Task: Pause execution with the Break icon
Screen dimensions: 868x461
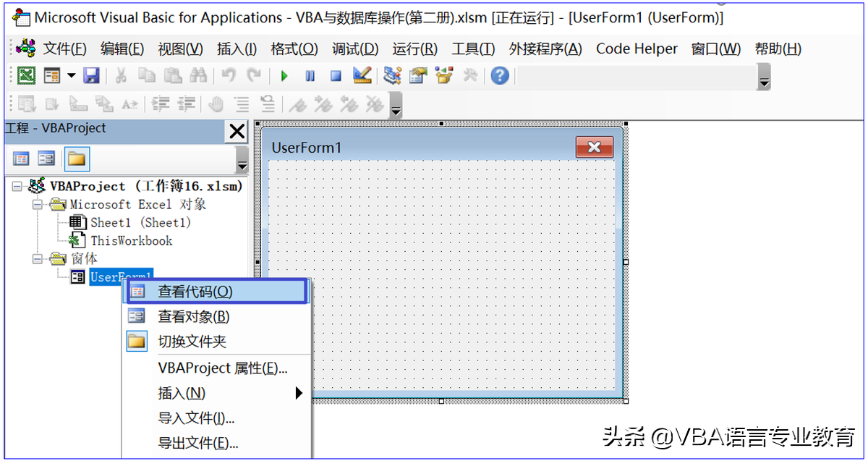Action: [x=310, y=75]
